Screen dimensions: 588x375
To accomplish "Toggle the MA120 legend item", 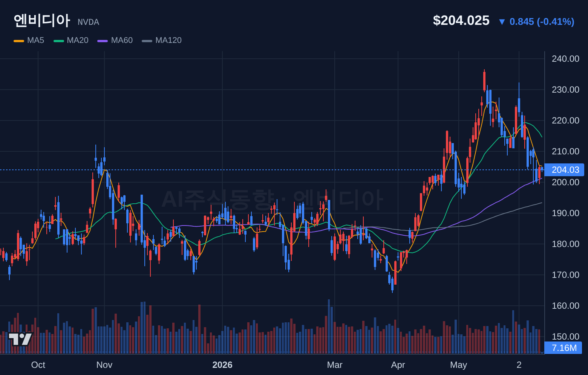I will point(162,40).
